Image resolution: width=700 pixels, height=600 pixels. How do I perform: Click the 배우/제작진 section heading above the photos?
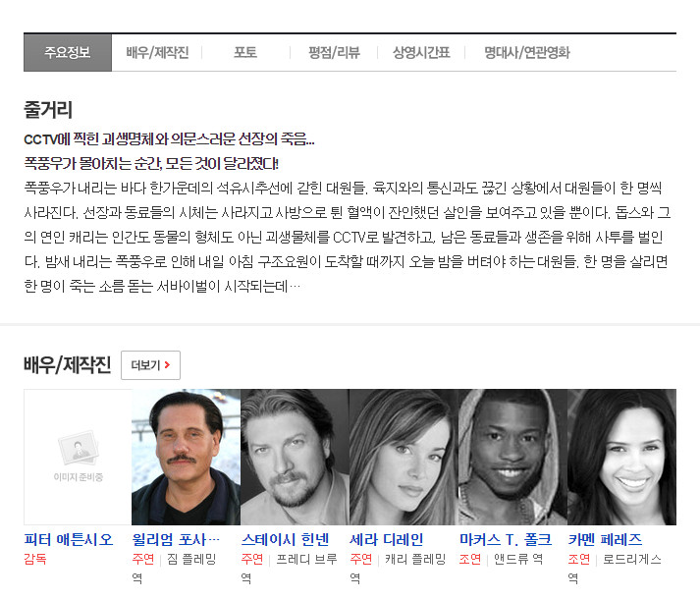[67, 365]
